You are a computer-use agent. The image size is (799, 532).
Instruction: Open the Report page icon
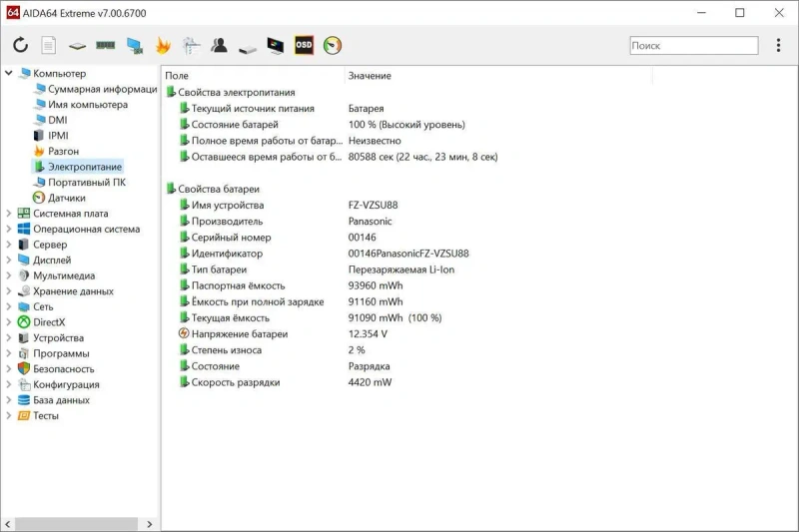[x=48, y=45]
